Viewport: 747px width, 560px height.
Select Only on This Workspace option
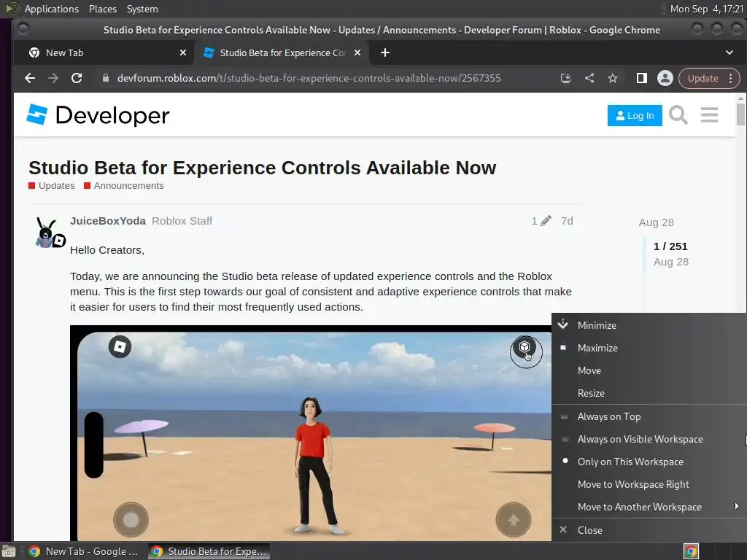(649, 462)
